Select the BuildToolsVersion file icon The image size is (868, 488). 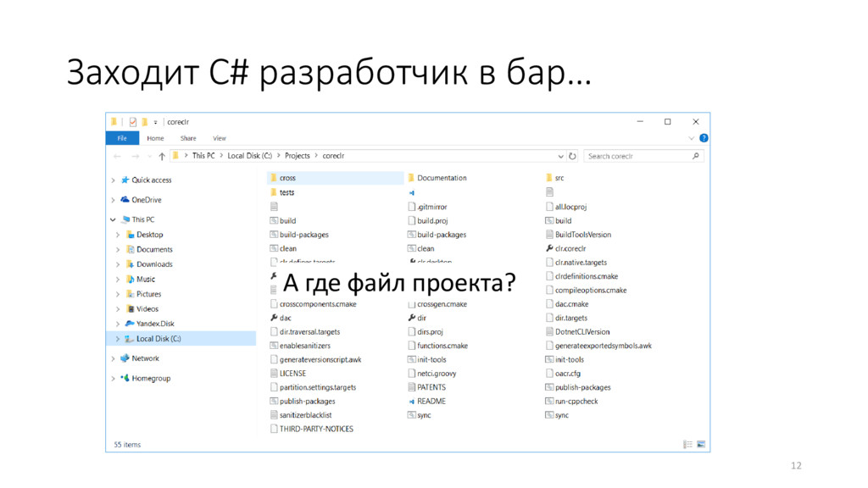pos(549,235)
